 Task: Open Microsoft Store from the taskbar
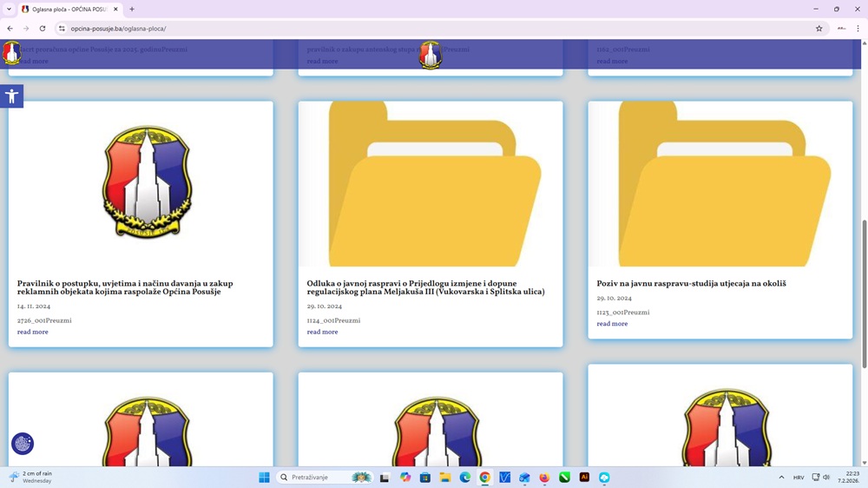point(425,477)
